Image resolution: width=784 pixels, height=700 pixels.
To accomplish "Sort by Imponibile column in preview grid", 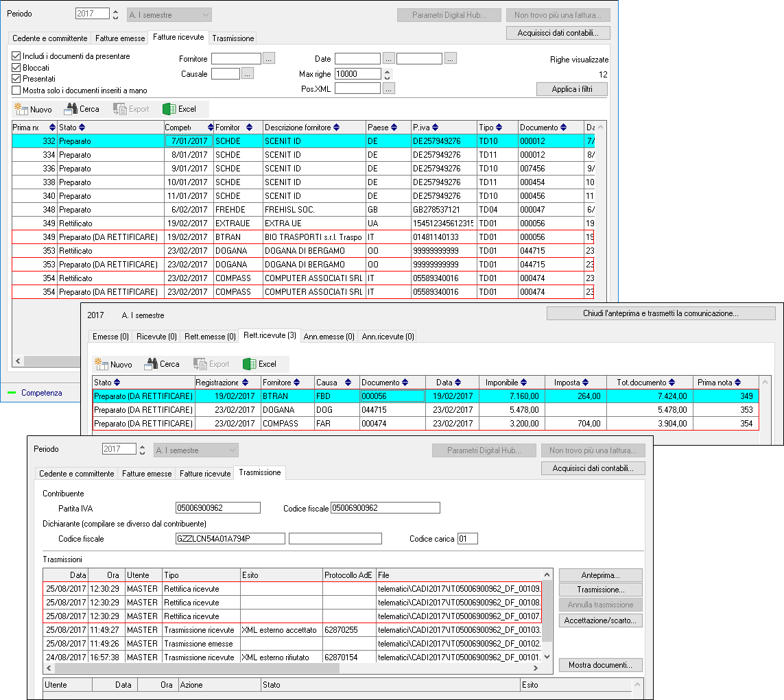I will 523,383.
